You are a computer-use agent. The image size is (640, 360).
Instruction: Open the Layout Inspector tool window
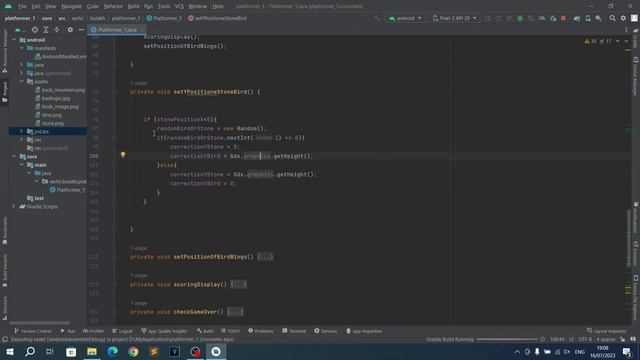tap(607, 331)
